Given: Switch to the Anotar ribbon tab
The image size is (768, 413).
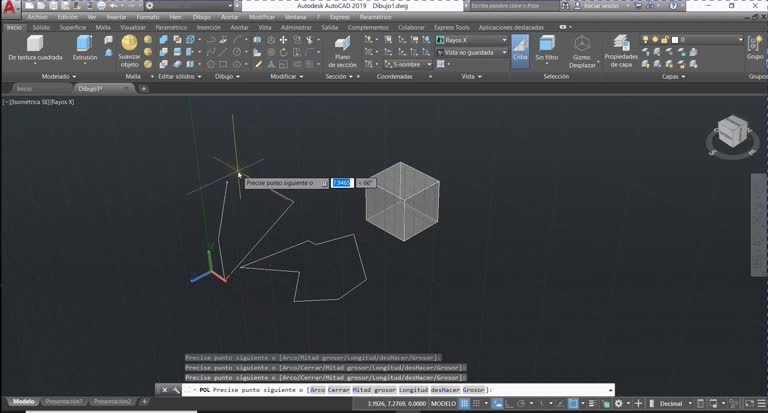Looking at the screenshot, I should [x=239, y=27].
